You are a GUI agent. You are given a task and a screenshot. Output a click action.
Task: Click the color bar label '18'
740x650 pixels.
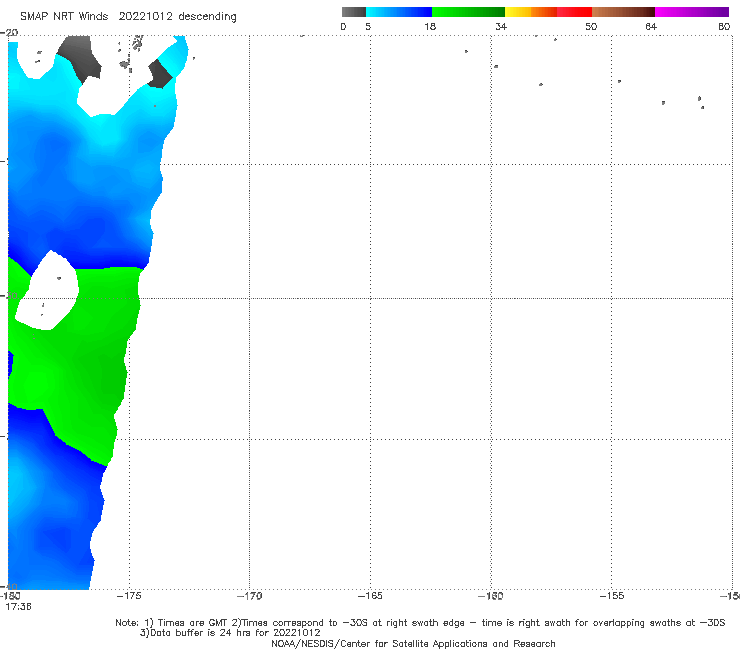pos(430,27)
